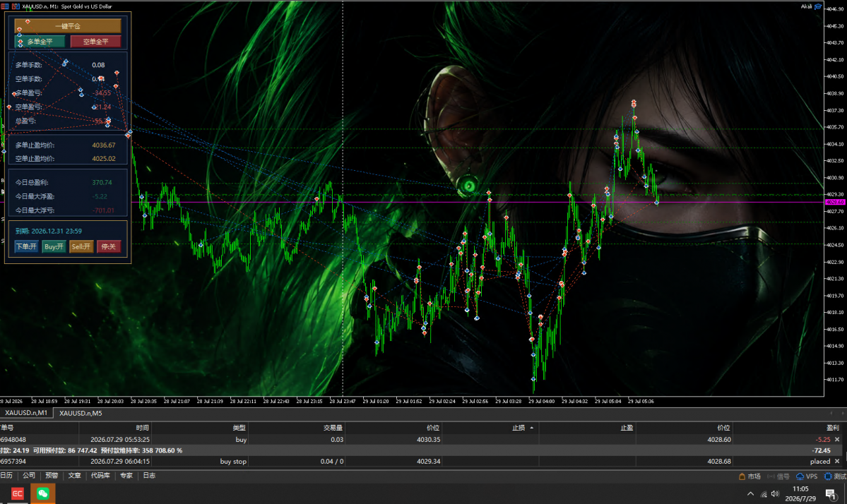Close order 6948048 with its X icon

[837, 439]
